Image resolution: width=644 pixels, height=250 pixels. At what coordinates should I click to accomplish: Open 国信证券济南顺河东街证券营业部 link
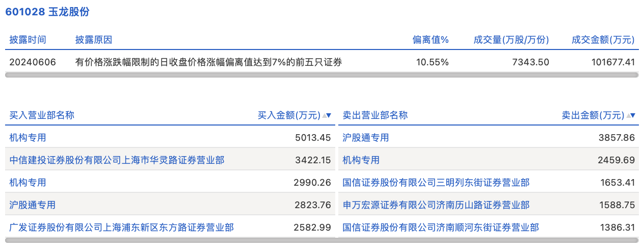click(x=440, y=227)
